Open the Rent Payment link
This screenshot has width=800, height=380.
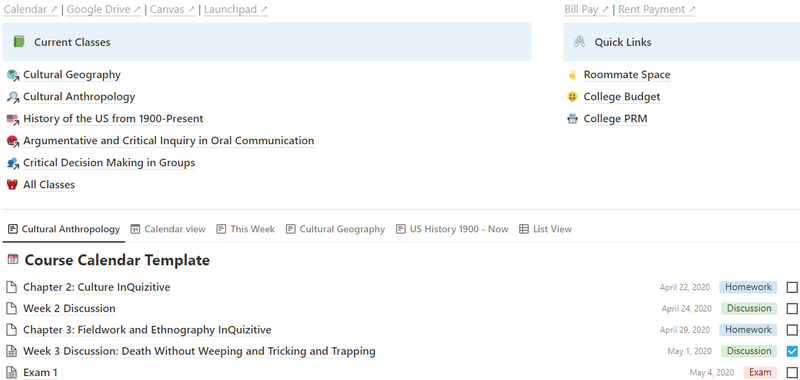657,9
